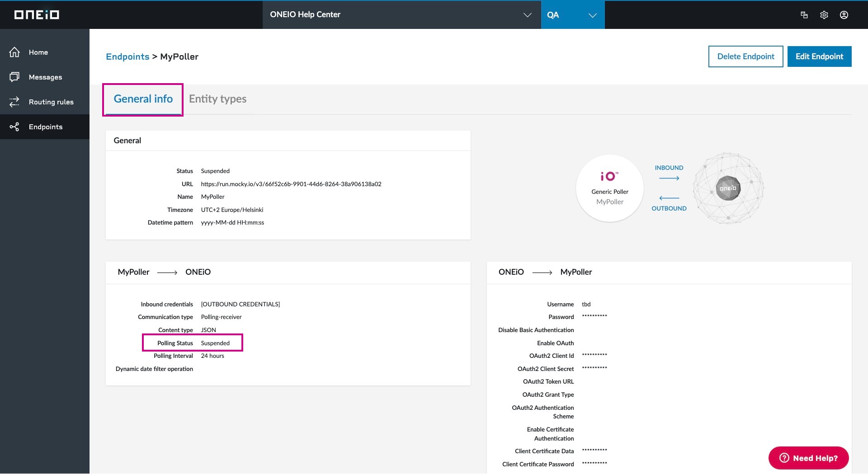The height and width of the screenshot is (474, 868).
Task: Click the Enable OAuth label
Action: 555,343
